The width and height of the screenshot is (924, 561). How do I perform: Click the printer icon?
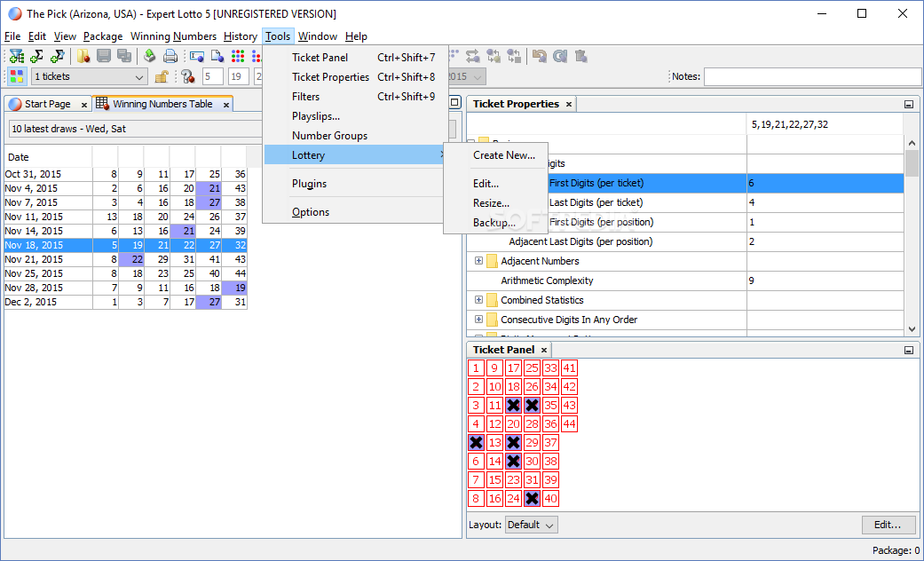(170, 56)
